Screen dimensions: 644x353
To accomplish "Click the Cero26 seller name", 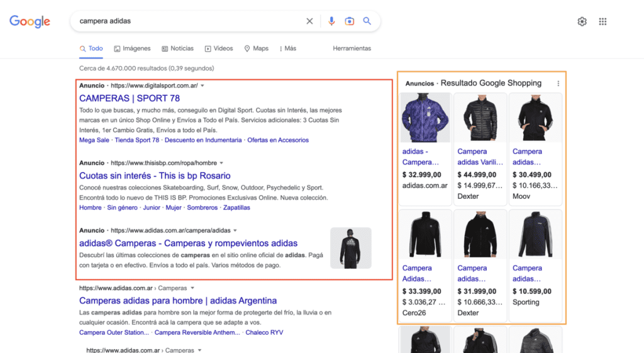I will pyautogui.click(x=414, y=313).
